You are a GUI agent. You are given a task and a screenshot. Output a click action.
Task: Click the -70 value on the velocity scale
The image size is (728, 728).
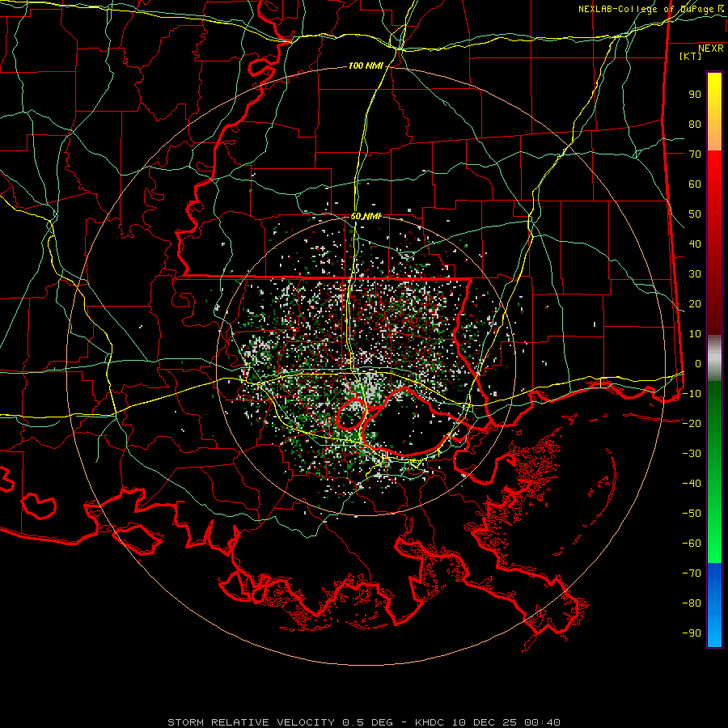(x=692, y=574)
